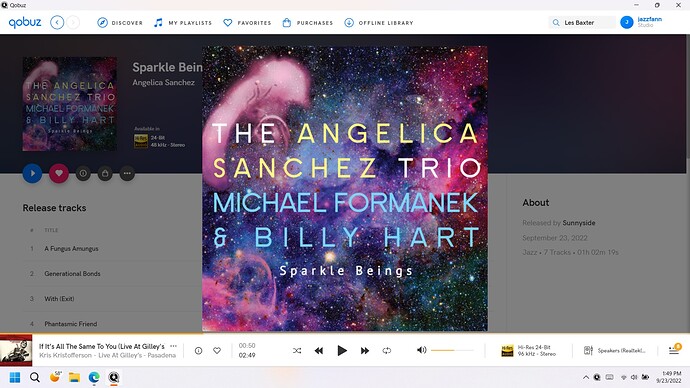Viewport: 690px width, 388px height.
Task: Open the play queue icon
Action: click(x=674, y=350)
